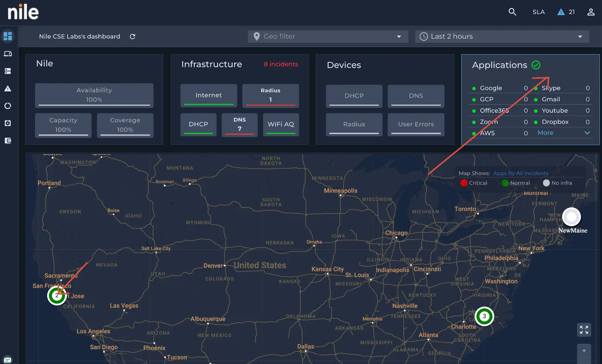Select the Availability 100% tile
602x364 pixels.
click(94, 95)
